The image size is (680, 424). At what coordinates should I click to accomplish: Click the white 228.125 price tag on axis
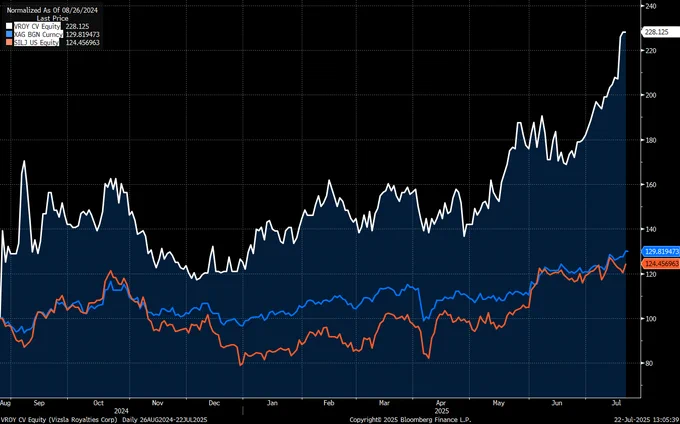(658, 32)
